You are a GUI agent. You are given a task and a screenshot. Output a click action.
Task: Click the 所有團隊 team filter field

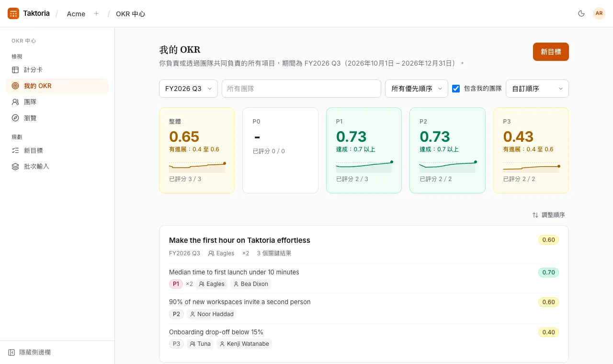click(x=301, y=89)
